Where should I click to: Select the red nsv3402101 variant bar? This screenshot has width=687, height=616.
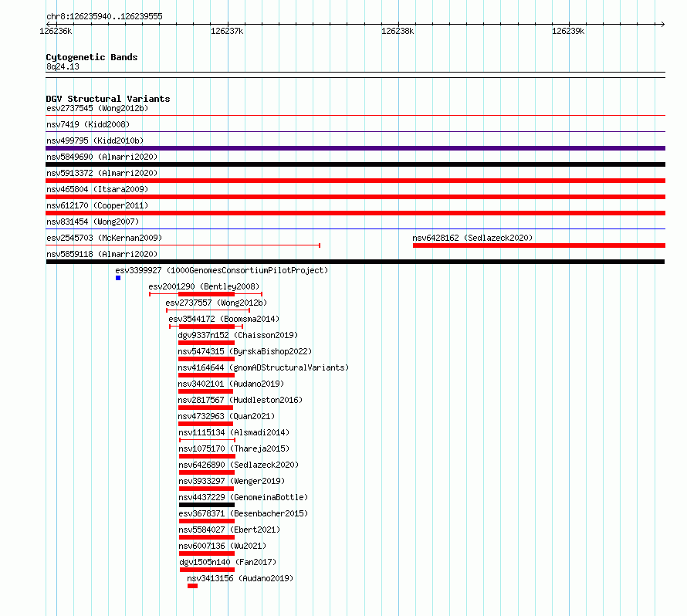(x=205, y=391)
